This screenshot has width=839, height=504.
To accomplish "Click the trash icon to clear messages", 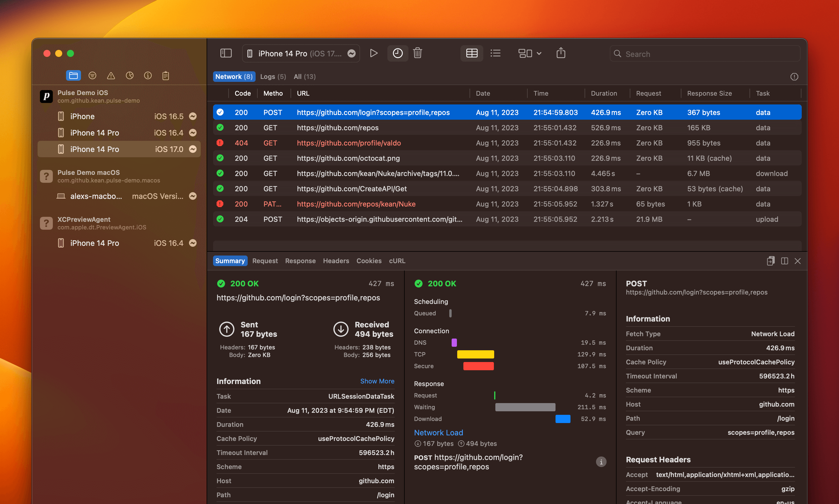I will point(418,53).
